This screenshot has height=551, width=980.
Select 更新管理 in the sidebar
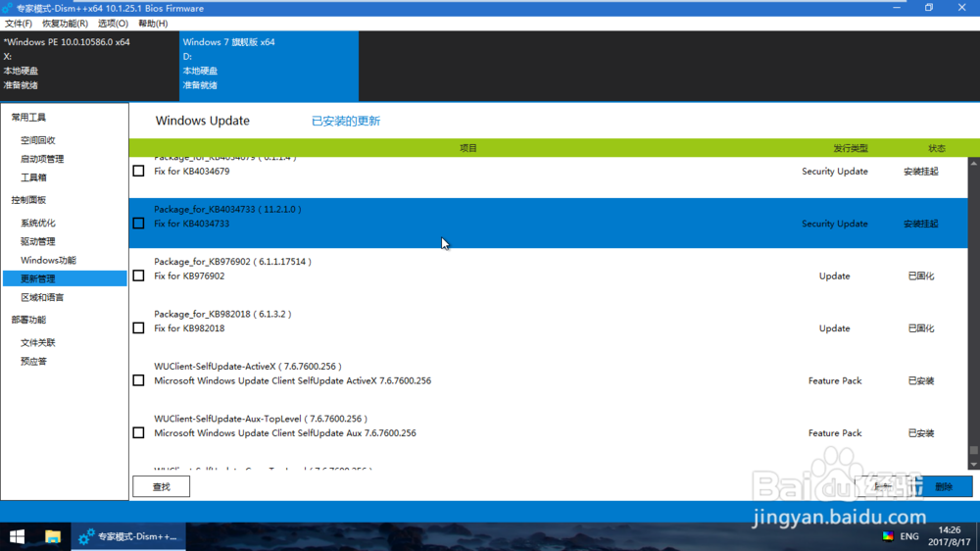click(65, 278)
